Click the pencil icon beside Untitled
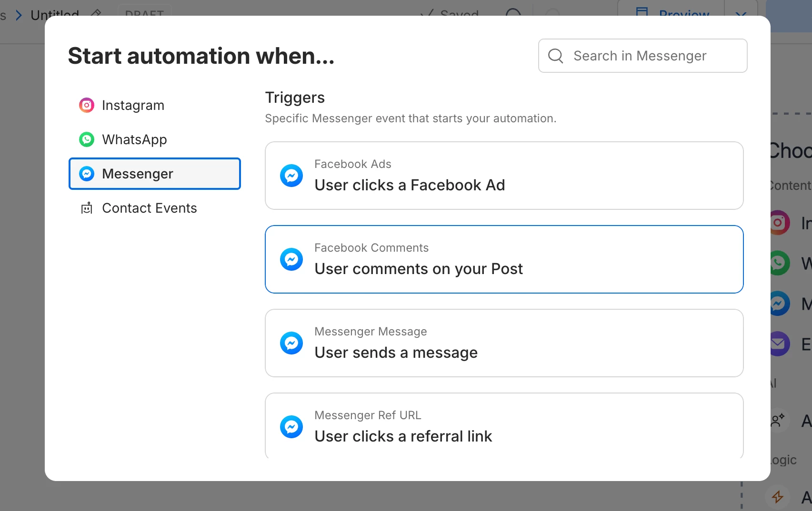Image resolution: width=812 pixels, height=511 pixels. 96,13
